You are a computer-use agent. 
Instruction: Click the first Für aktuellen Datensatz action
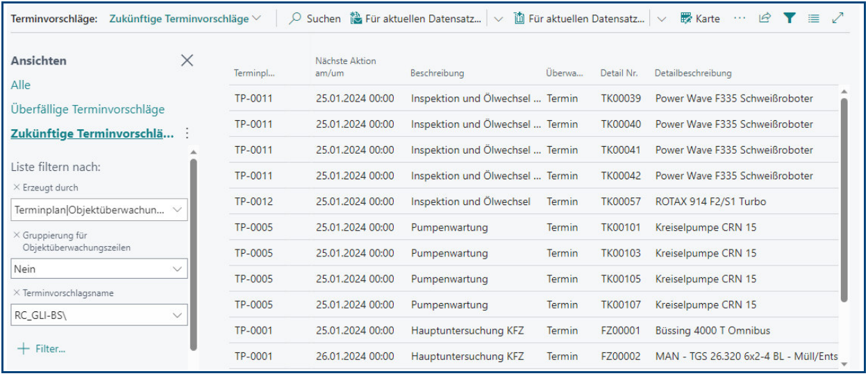[x=415, y=19]
